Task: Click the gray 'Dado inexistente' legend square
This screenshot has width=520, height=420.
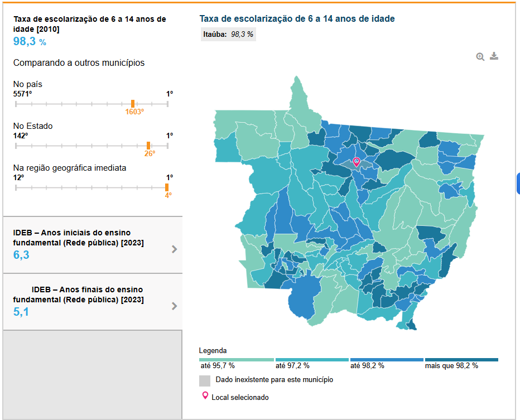Action: pos(205,380)
